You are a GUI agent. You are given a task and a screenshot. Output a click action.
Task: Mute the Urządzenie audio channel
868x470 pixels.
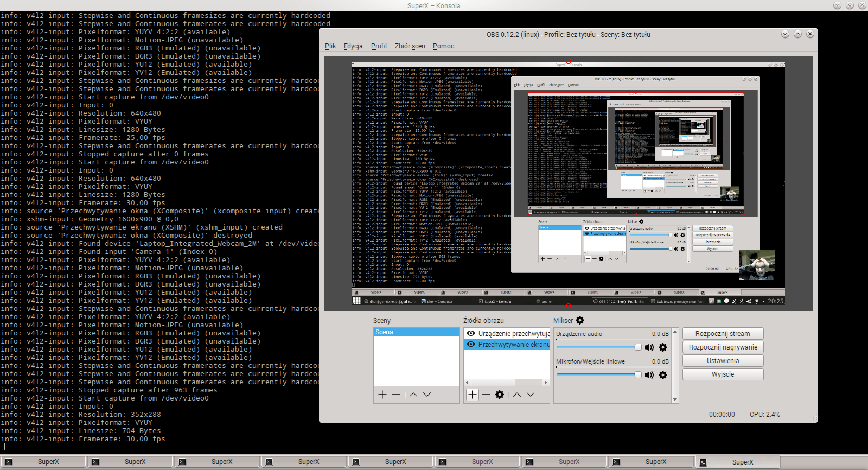pyautogui.click(x=649, y=347)
